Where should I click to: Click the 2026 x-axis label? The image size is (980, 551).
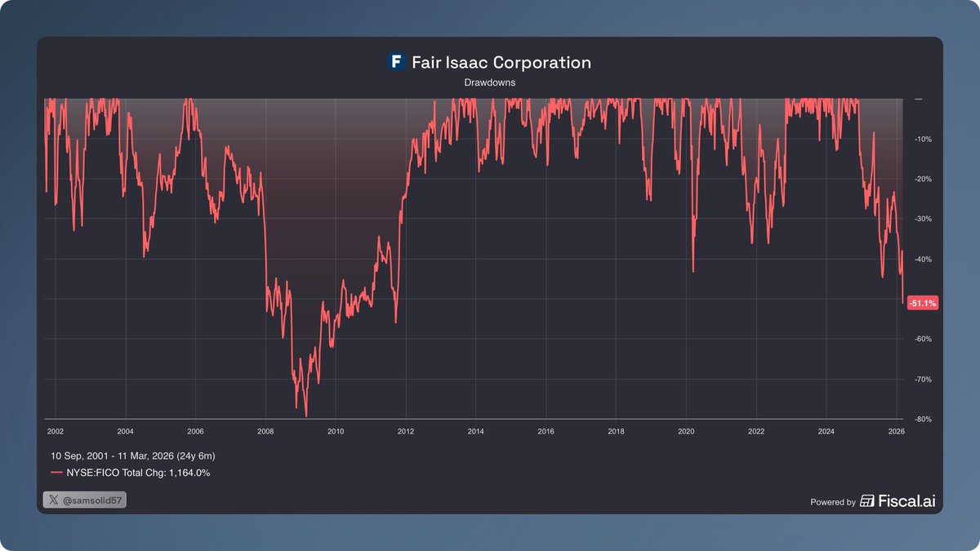click(897, 430)
